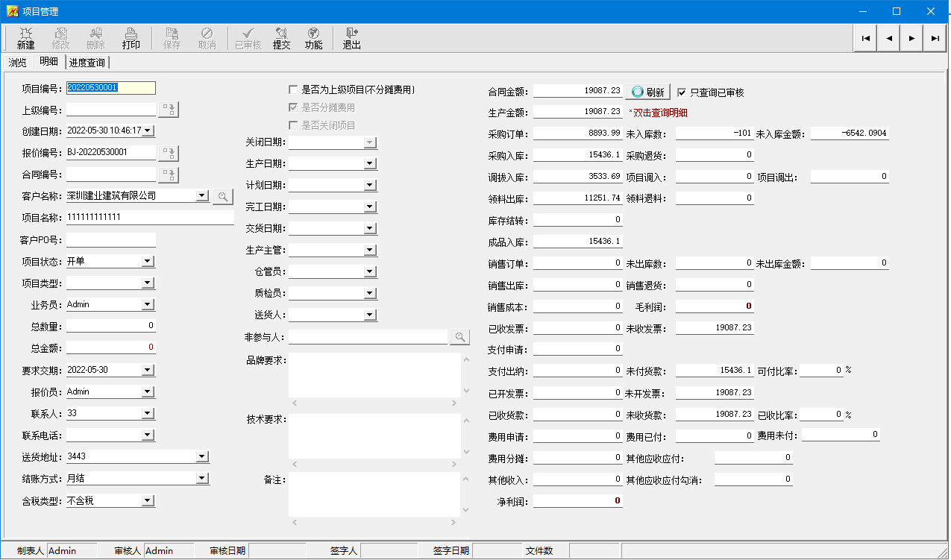This screenshot has width=951, height=560.
Task: Click lookup icon next to 上级编号
Action: pos(169,110)
